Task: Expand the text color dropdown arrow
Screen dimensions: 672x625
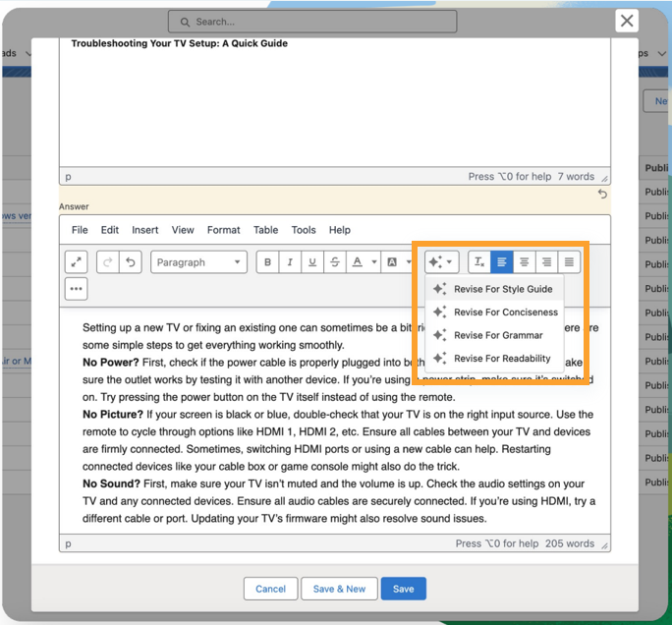Action: (x=374, y=262)
